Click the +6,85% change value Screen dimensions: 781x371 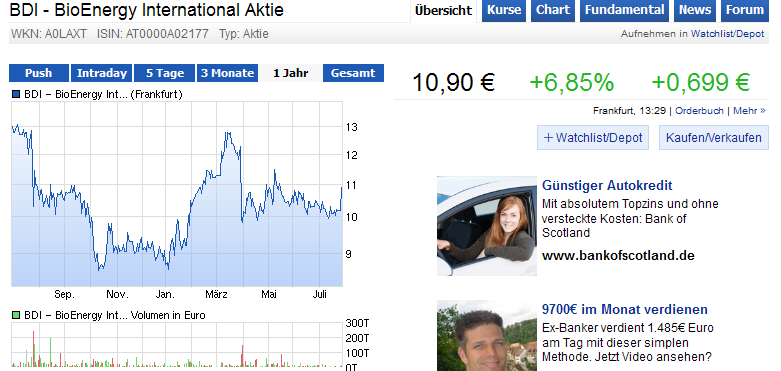(x=571, y=83)
